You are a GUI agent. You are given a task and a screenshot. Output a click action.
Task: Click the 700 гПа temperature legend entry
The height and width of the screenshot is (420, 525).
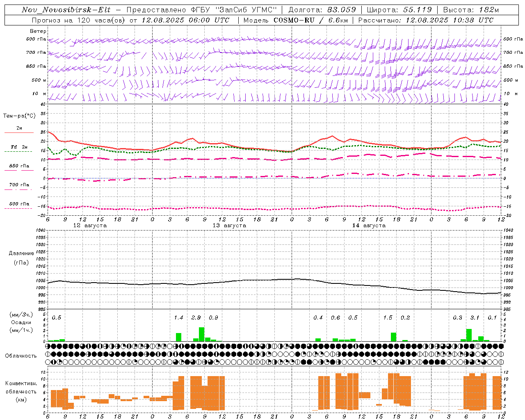coord(19,185)
